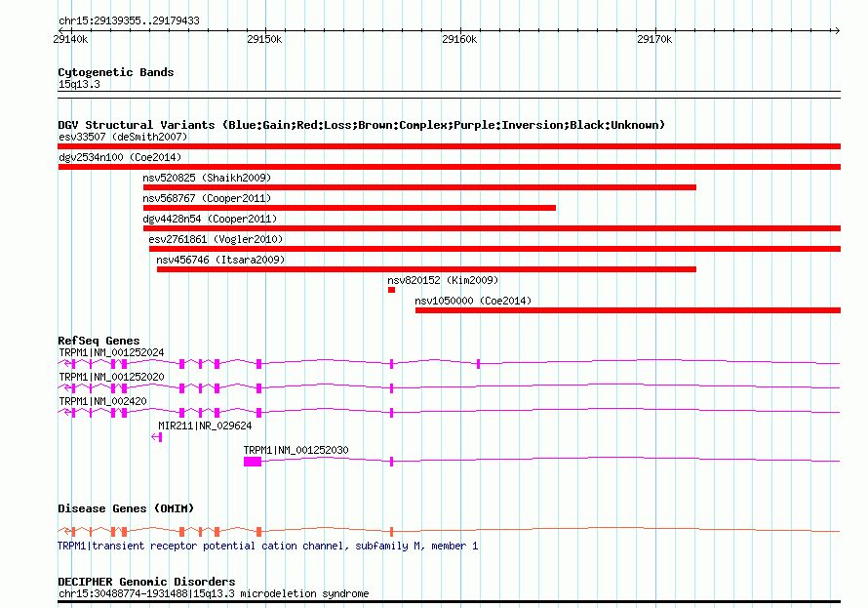Viewport: 868px width, 608px height.
Task: Click the esv33507 (deSmith2007) variant label
Action: coord(123,137)
